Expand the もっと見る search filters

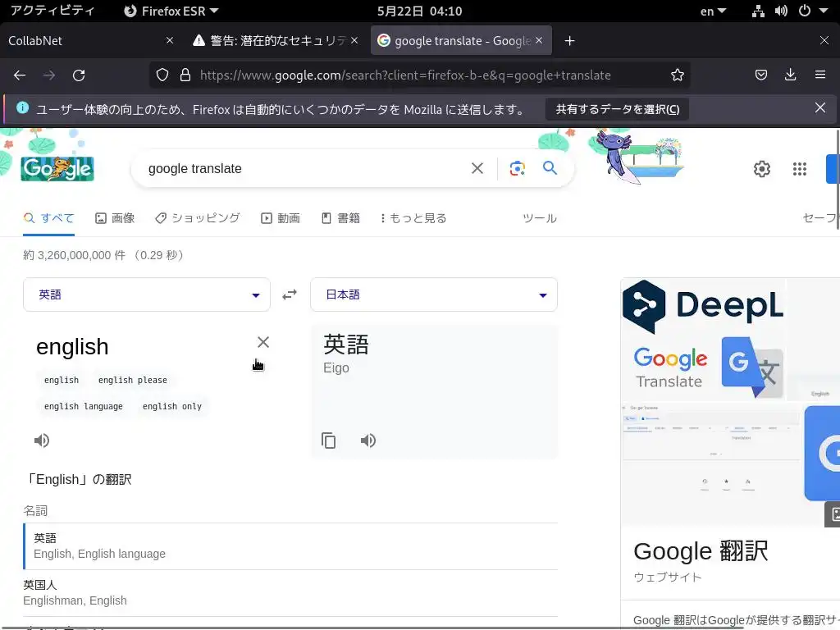(x=413, y=218)
